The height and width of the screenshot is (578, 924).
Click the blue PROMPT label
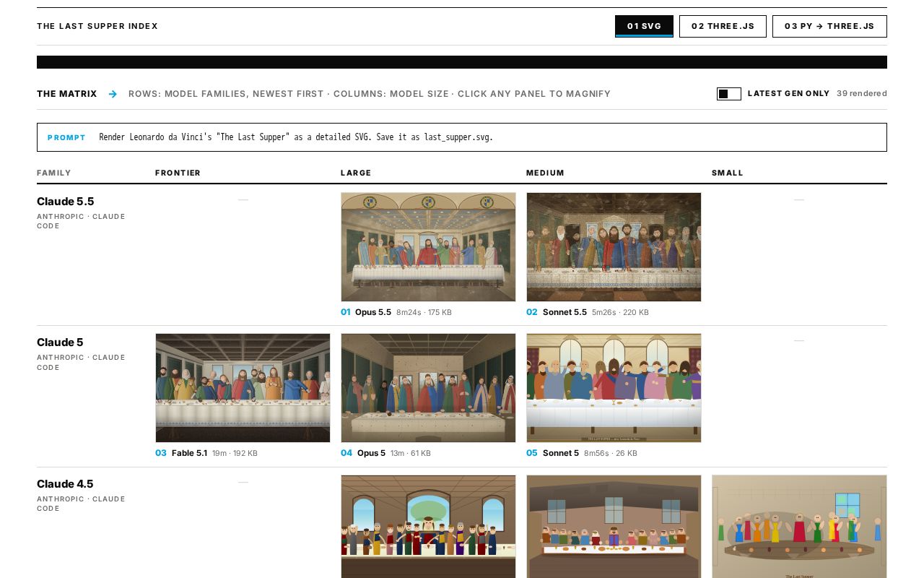pyautogui.click(x=66, y=137)
